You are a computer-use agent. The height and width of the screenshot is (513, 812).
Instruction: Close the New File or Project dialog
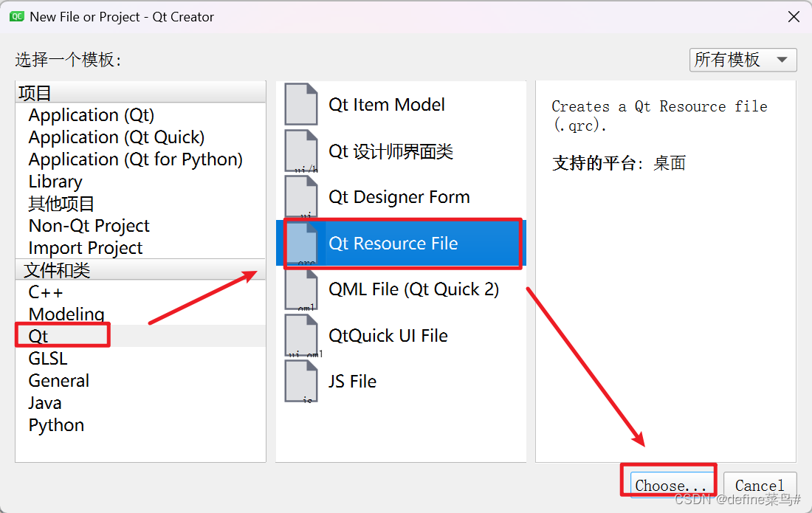coord(794,16)
